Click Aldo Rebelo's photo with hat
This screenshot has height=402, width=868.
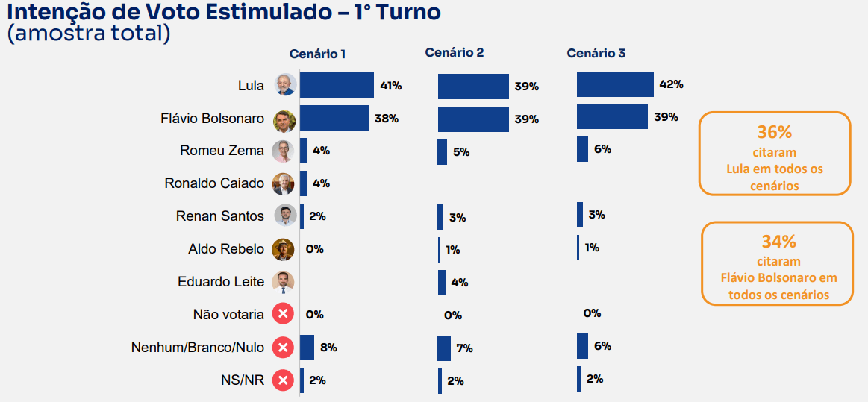pos(283,249)
